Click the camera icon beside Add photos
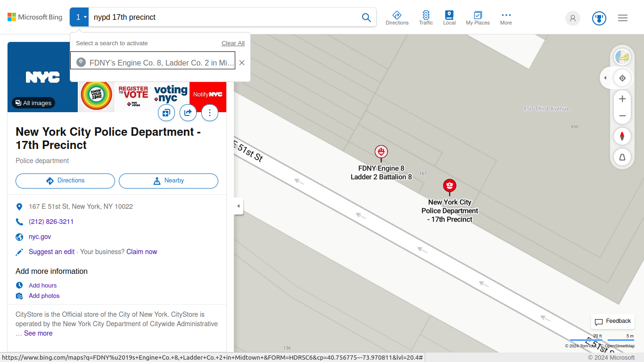 tap(19, 296)
